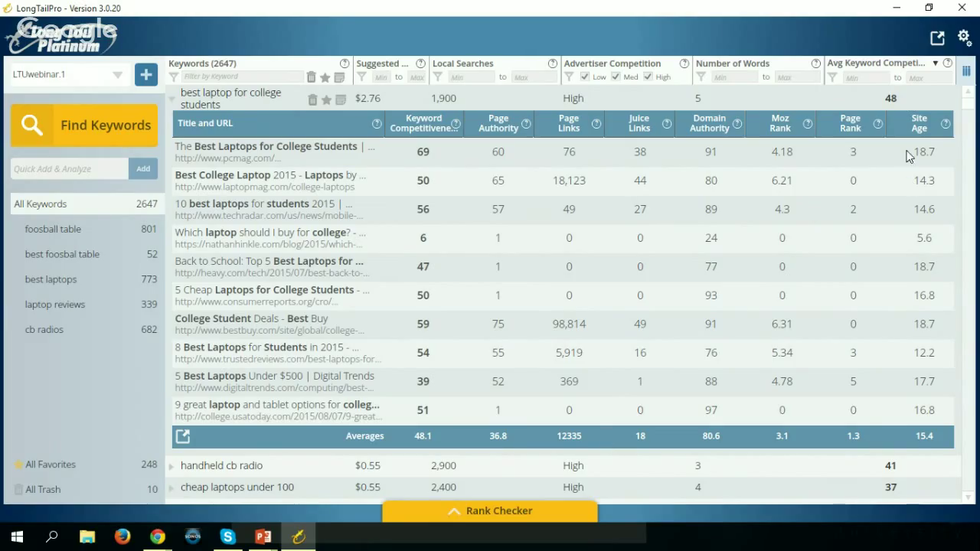Click Title and URL help icon
The height and width of the screenshot is (551, 980).
[377, 123]
